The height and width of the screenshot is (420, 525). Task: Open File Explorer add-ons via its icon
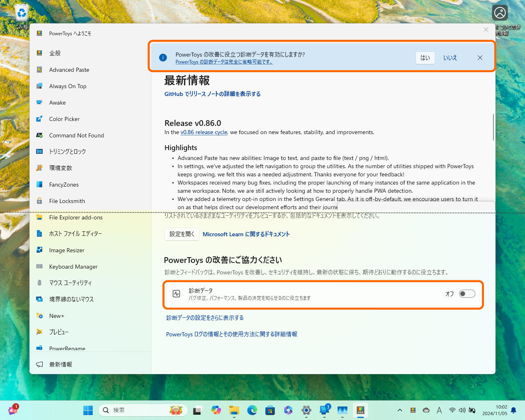point(39,217)
